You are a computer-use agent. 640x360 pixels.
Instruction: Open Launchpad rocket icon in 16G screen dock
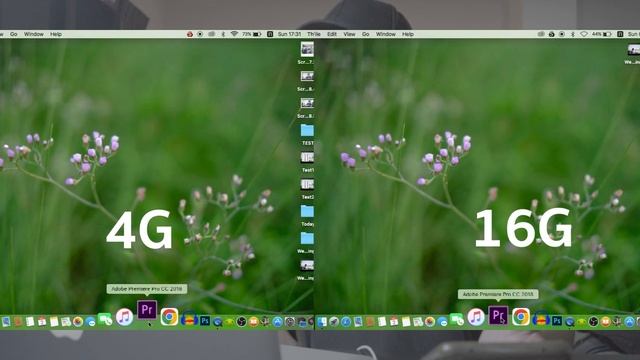click(334, 322)
